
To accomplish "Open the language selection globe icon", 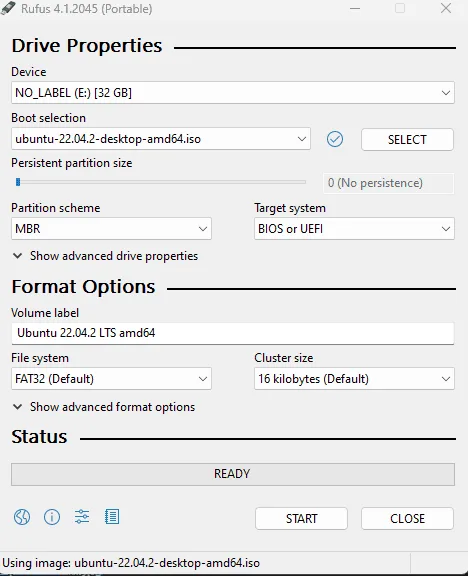I will point(22,517).
